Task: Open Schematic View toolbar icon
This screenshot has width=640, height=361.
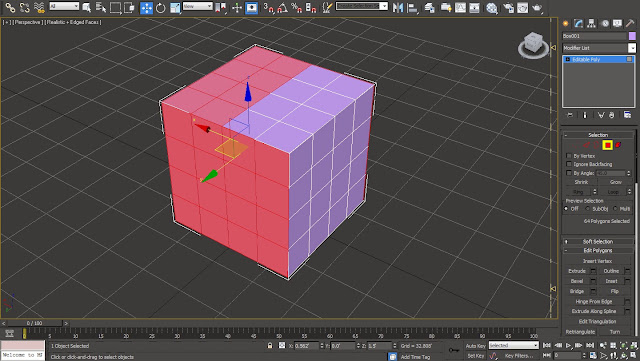Action: pyautogui.click(x=474, y=7)
